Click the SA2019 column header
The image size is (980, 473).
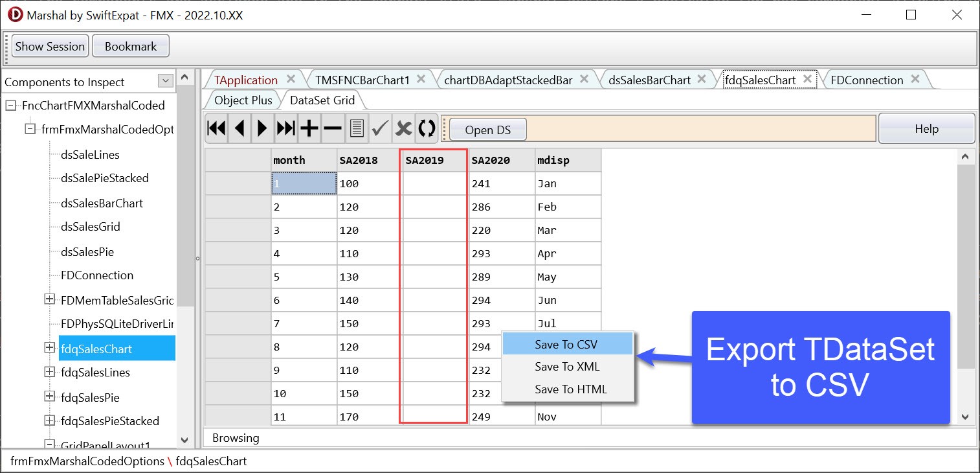(x=436, y=160)
